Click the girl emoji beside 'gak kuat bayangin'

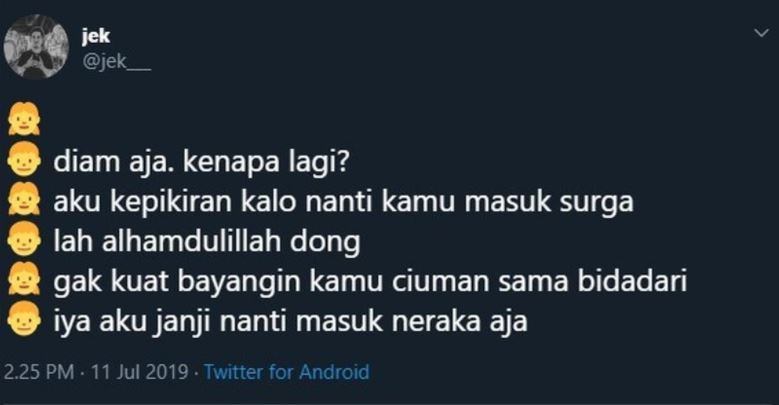(24, 278)
